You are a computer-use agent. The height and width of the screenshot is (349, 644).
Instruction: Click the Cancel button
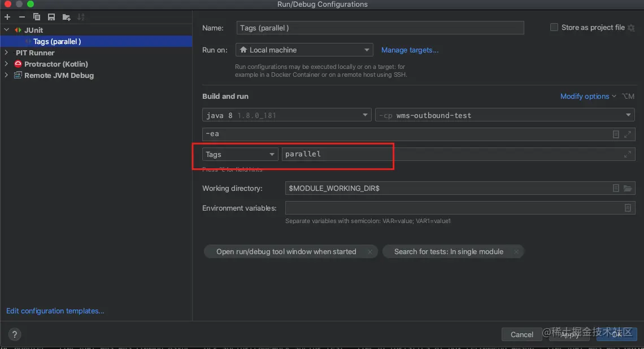522,335
